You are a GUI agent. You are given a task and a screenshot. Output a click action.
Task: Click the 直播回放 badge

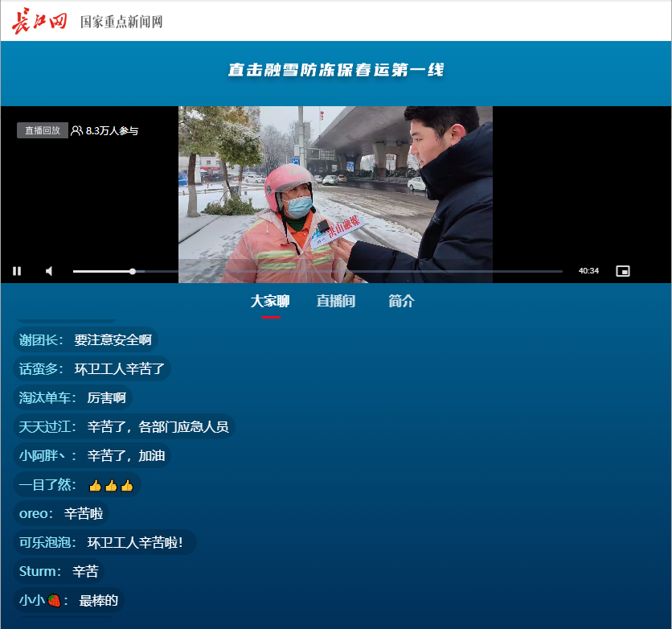tap(42, 130)
